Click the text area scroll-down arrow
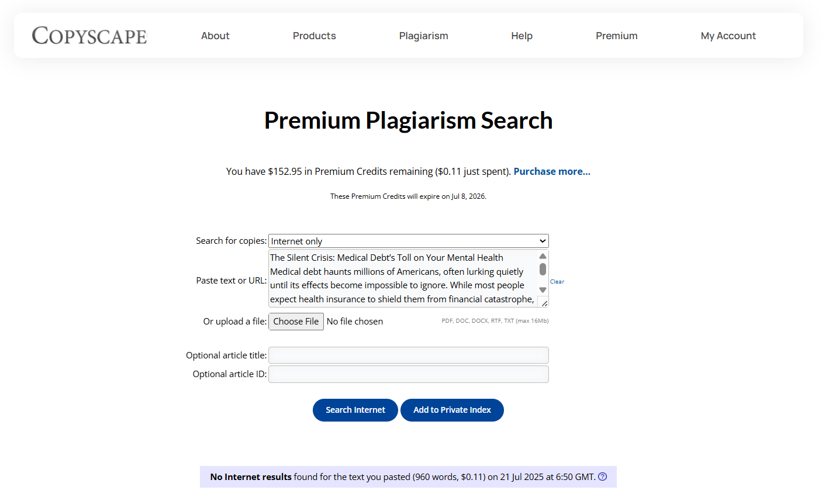Viewport: 829px width, 504px height. tap(543, 290)
